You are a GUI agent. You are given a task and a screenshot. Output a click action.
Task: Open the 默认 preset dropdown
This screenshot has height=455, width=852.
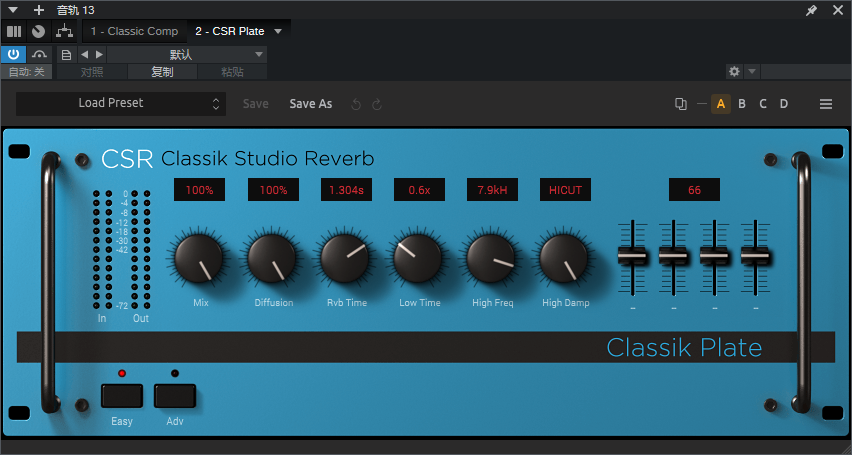pos(186,54)
